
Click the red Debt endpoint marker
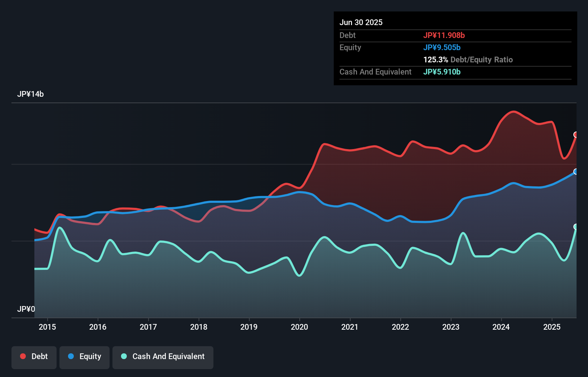[x=576, y=135]
